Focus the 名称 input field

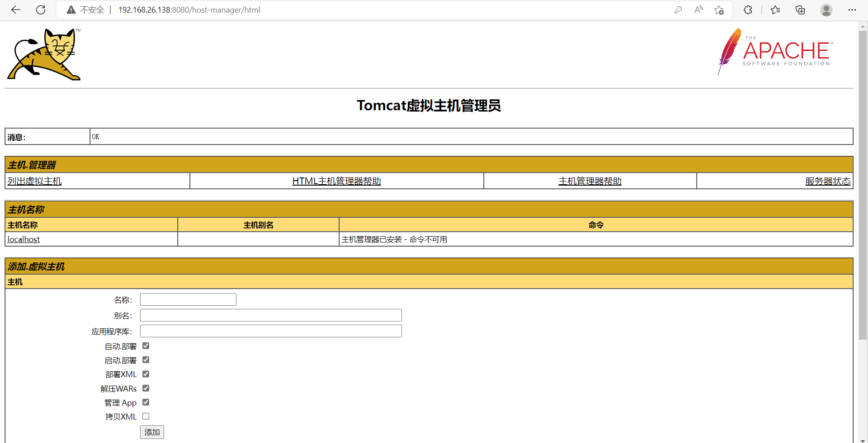[x=188, y=299]
